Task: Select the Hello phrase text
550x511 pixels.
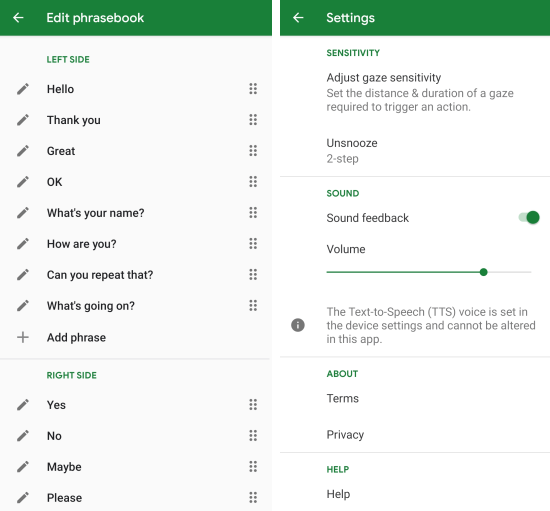Action: pos(60,89)
